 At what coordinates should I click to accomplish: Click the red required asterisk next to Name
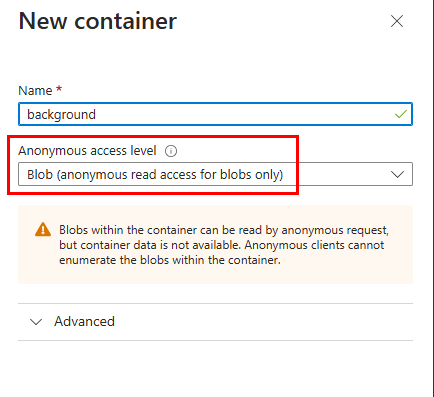[x=59, y=89]
